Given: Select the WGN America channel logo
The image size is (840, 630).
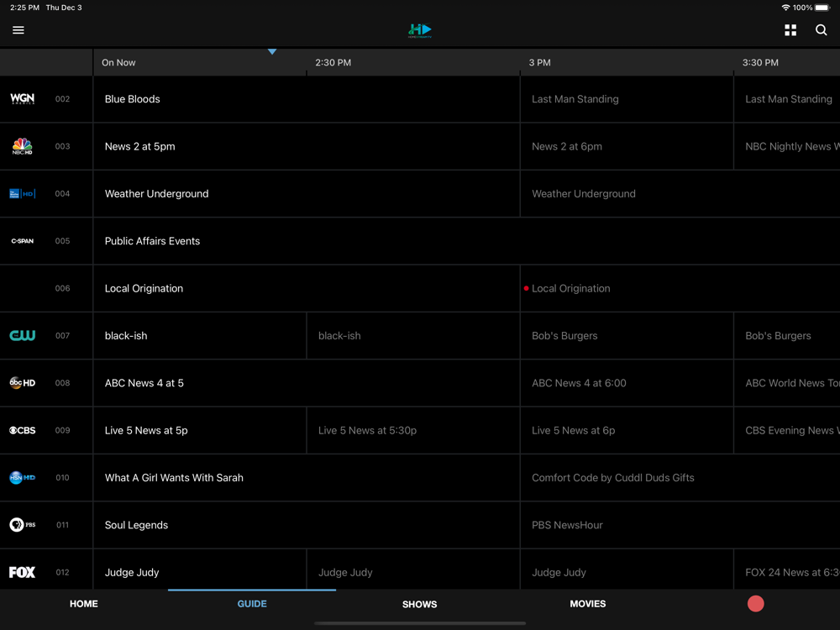Looking at the screenshot, I should tap(23, 98).
